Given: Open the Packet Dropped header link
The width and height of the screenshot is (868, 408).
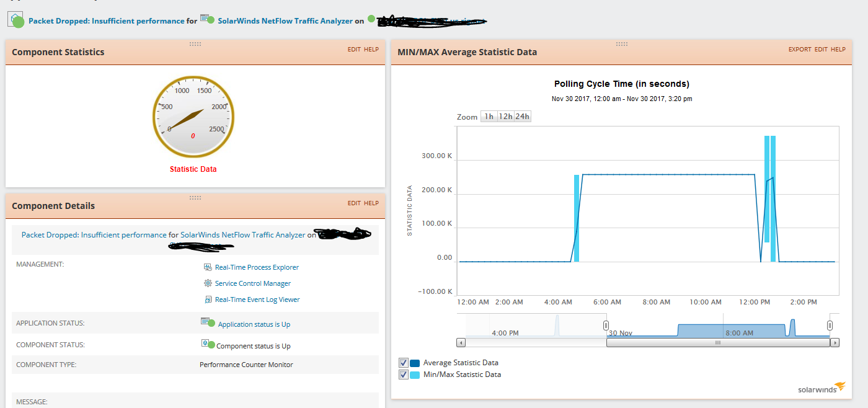Looking at the screenshot, I should [107, 20].
